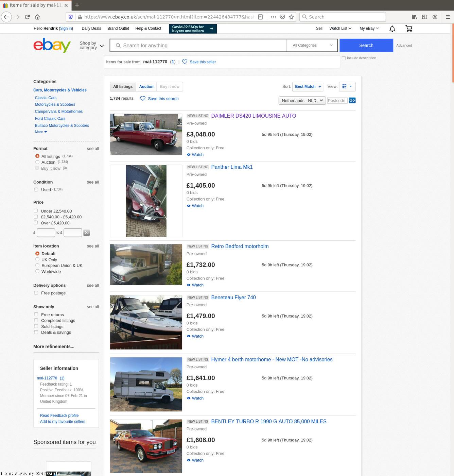The image size is (454, 476).
Task: Toggle reader view icon in URL bar
Action: coord(260,17)
